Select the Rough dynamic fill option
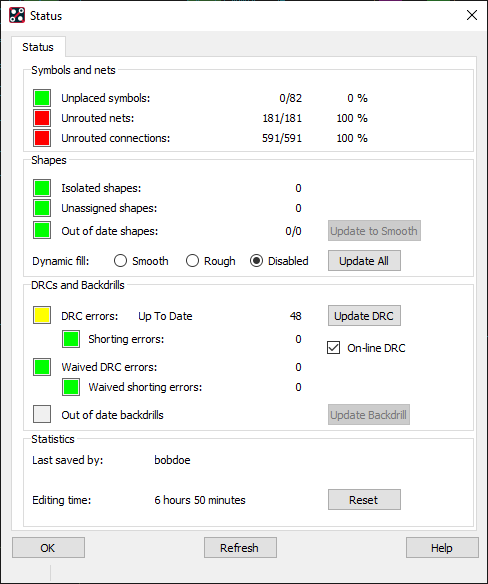 (x=192, y=261)
